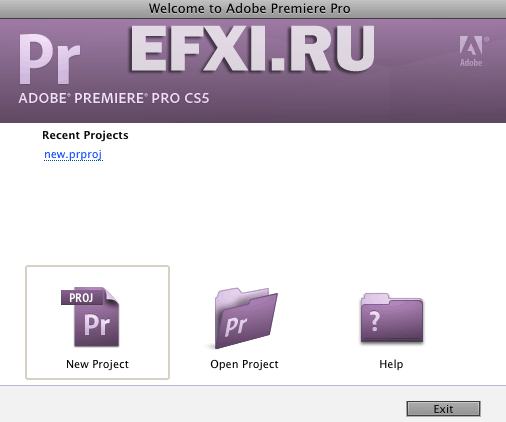
Task: Click the Open Project folder icon
Action: point(244,318)
